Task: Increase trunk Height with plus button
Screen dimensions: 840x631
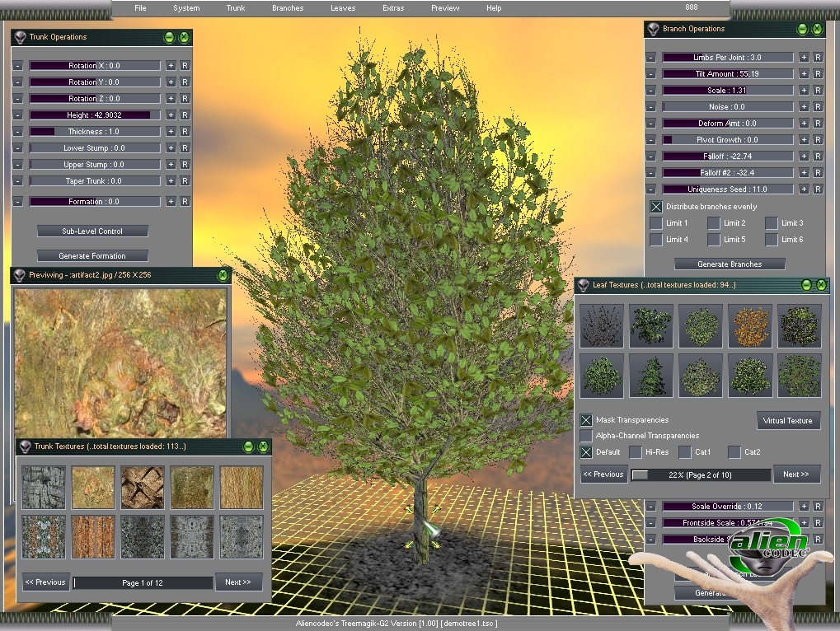Action: pos(171,115)
